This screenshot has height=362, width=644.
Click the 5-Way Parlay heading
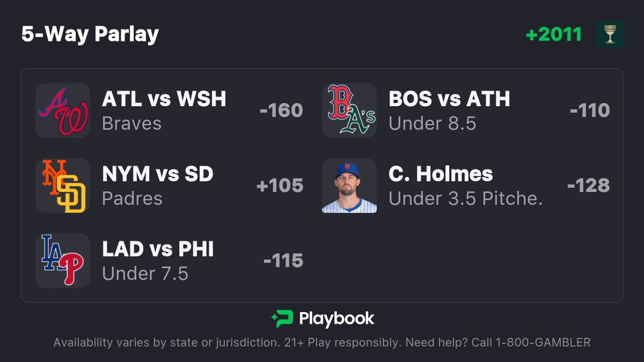90,34
